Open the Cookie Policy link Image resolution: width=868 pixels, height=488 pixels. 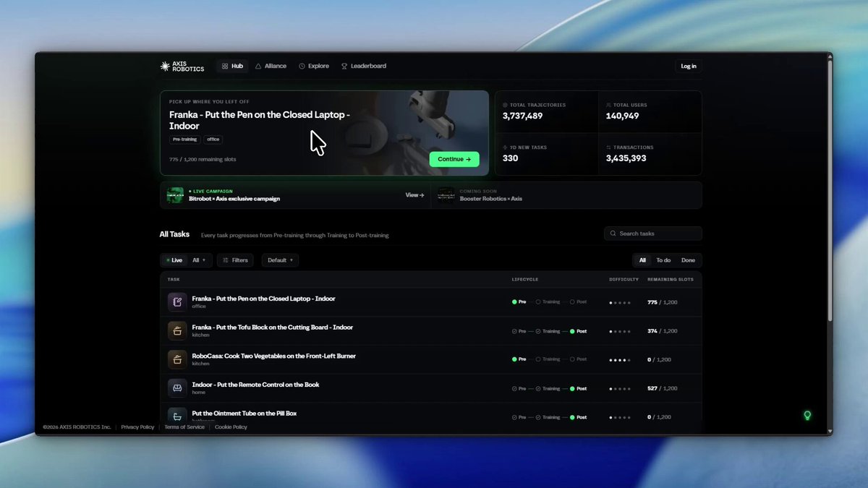(231, 427)
